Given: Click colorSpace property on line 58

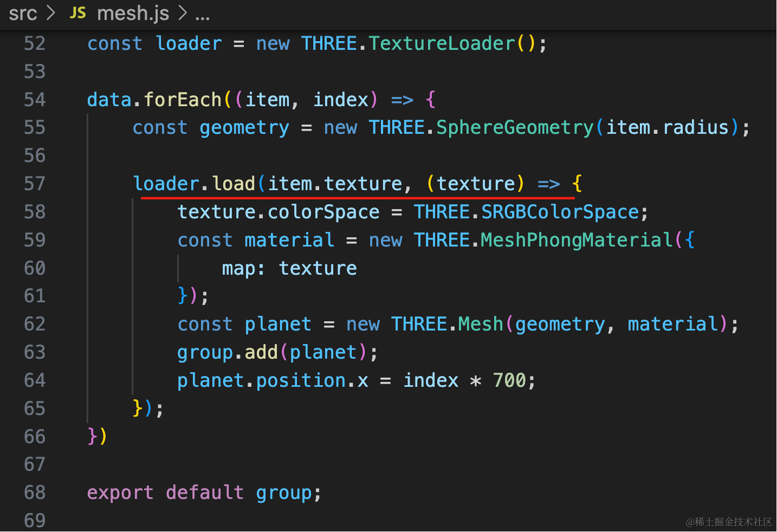Looking at the screenshot, I should [x=323, y=212].
